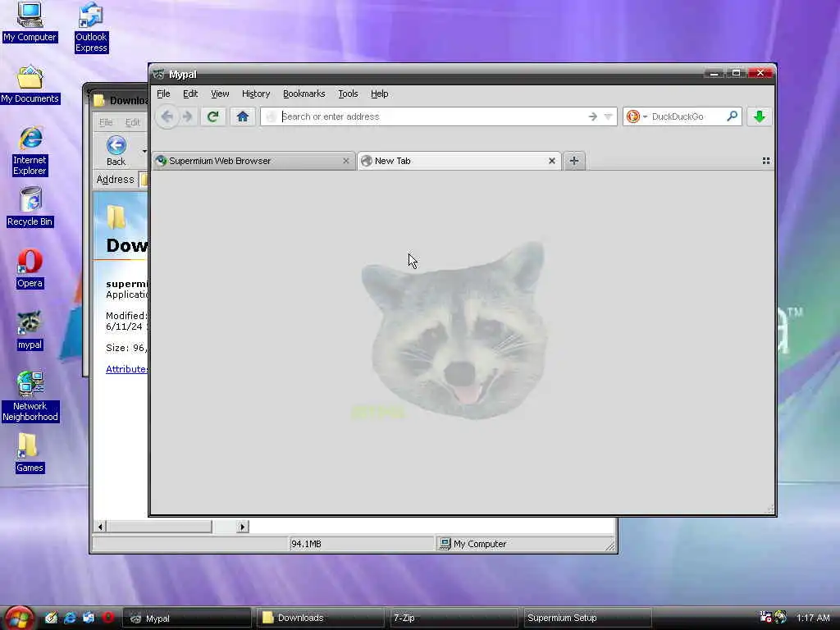The width and height of the screenshot is (840, 630).
Task: Open the Start menu button
Action: (x=20, y=619)
